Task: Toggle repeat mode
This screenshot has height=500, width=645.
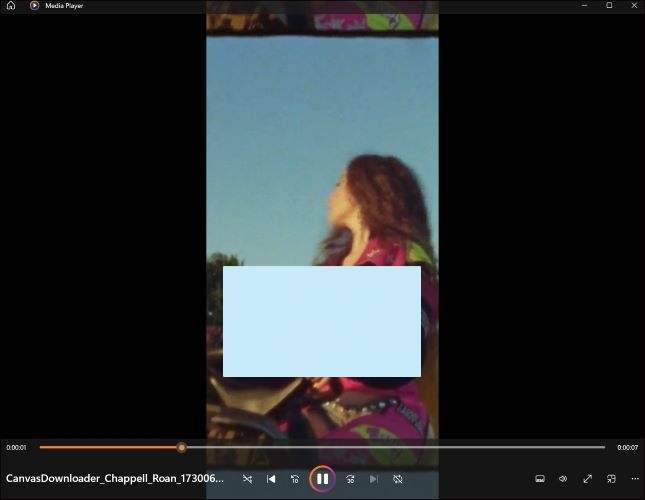Action: [397, 479]
